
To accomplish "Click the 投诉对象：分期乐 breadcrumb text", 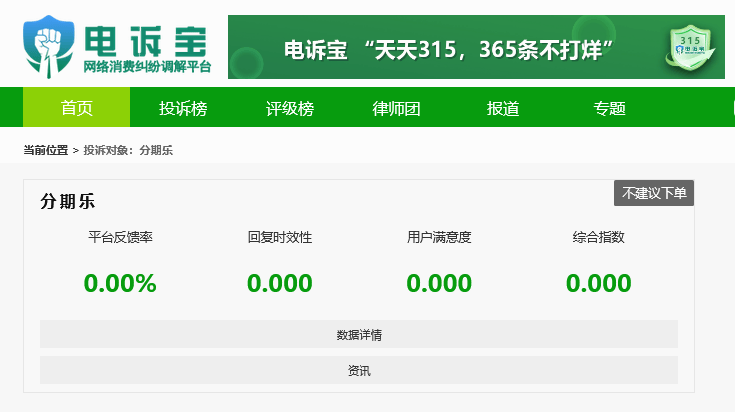I will pos(128,150).
